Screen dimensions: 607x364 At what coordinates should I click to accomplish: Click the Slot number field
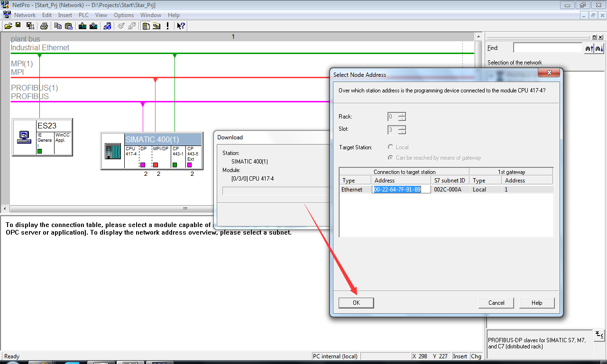(x=393, y=130)
